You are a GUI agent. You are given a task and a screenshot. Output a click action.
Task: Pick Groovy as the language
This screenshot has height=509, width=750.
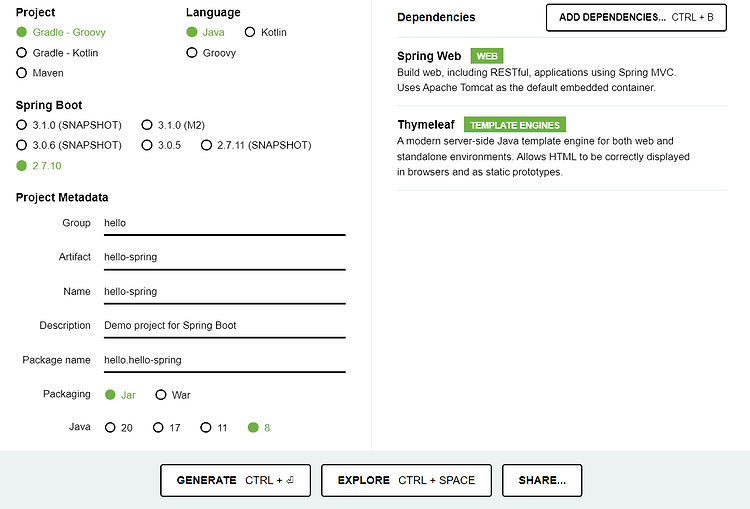(x=192, y=53)
